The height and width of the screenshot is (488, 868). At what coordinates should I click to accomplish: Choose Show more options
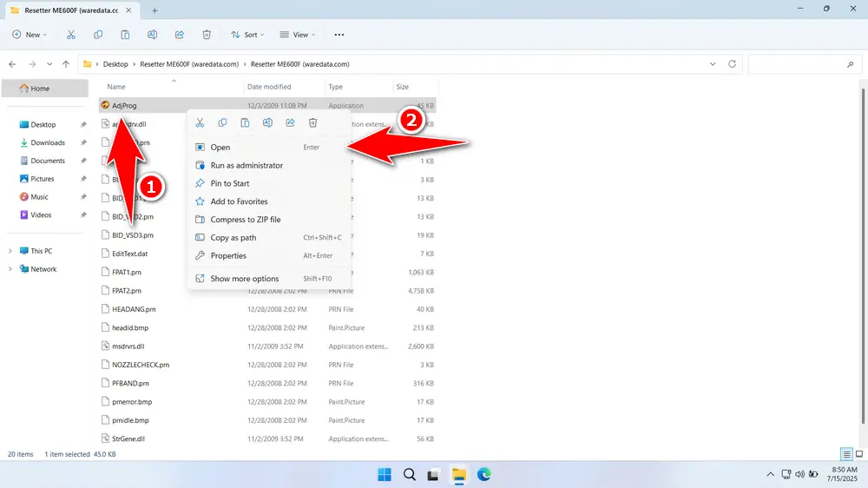click(269, 279)
